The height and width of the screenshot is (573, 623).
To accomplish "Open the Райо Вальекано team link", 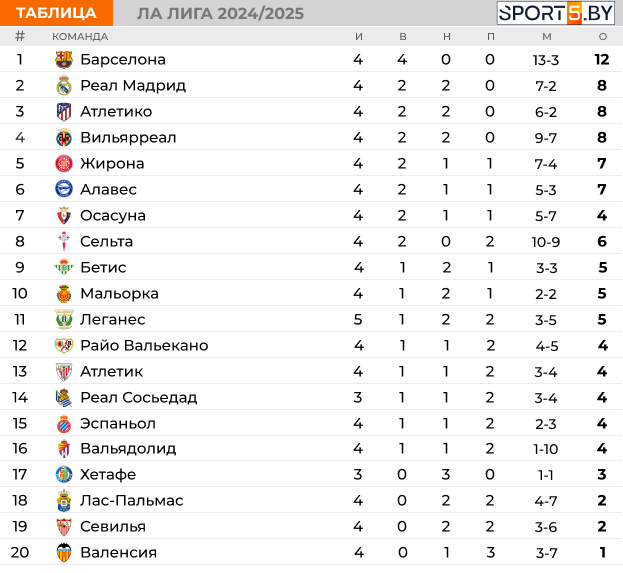I will [x=144, y=346].
